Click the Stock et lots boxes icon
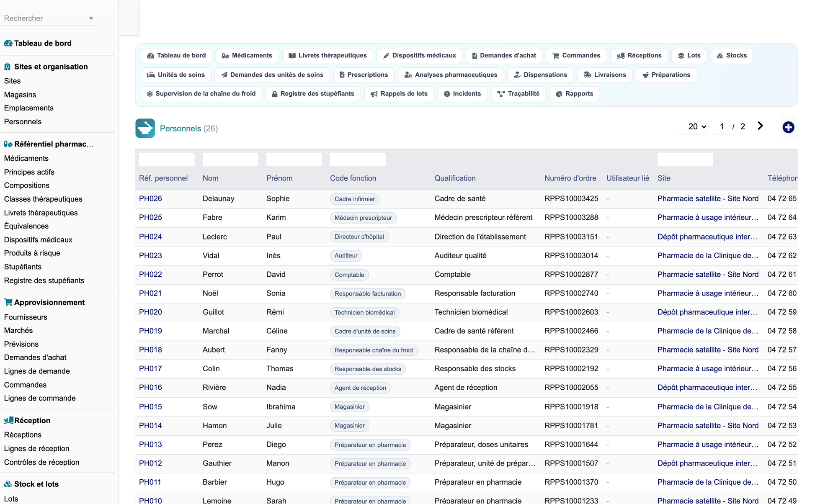This screenshot has height=504, width=815. [x=8, y=484]
